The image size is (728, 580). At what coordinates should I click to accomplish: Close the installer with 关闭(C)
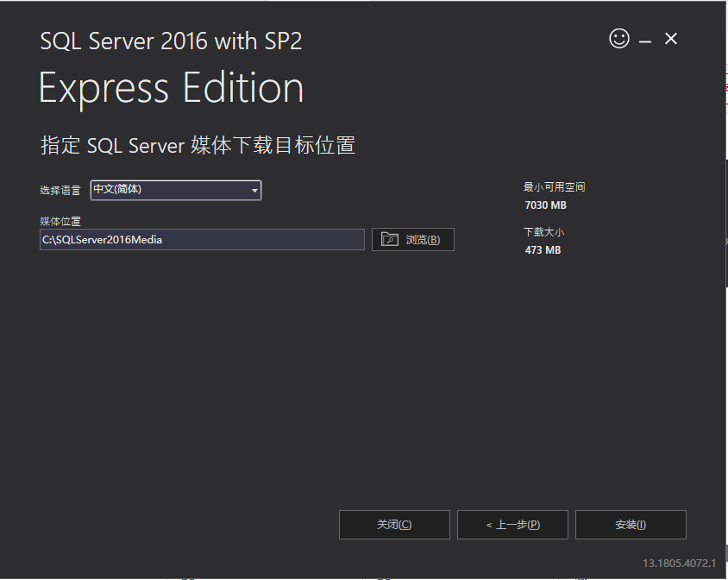pos(394,524)
